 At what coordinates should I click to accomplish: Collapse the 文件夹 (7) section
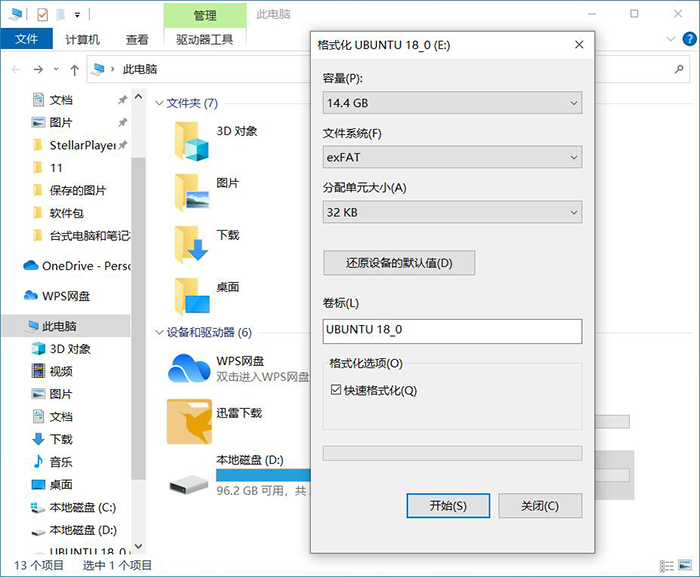[x=158, y=103]
